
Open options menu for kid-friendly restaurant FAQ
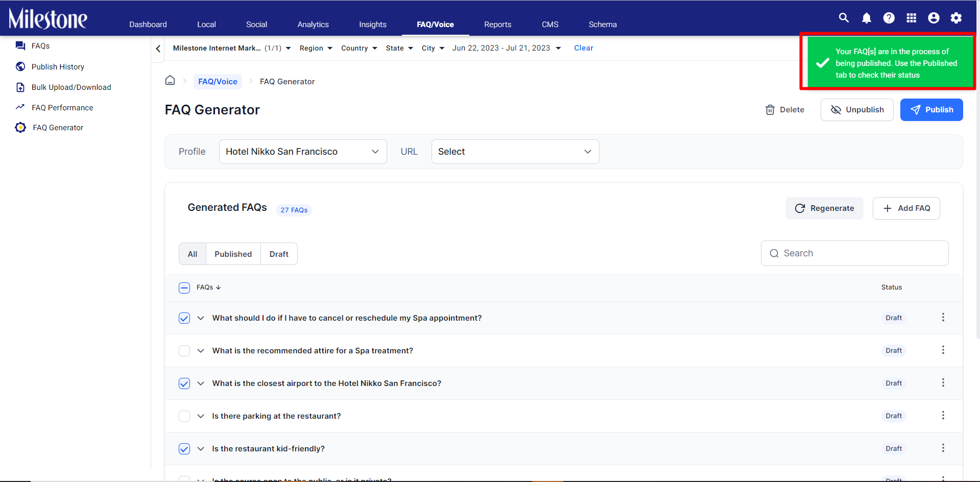tap(943, 448)
